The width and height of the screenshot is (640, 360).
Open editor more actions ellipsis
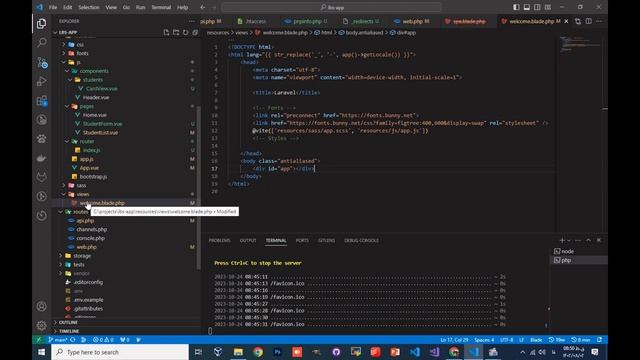[599, 21]
